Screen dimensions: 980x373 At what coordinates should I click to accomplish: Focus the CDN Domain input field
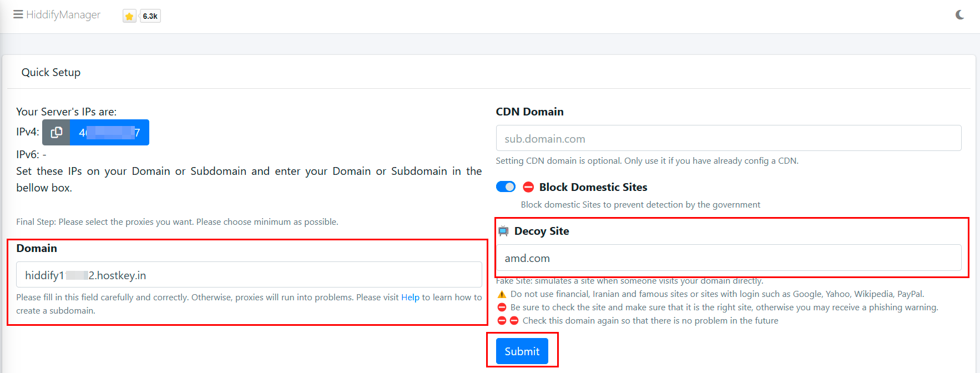(728, 138)
